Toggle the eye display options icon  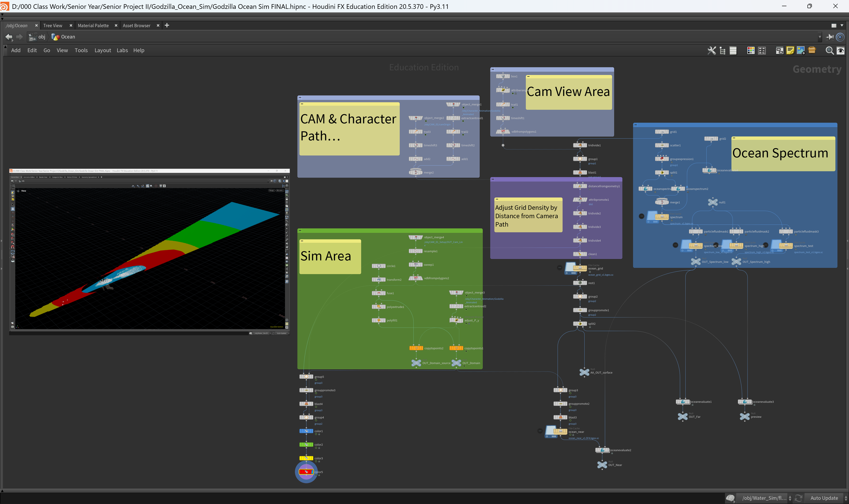[841, 51]
